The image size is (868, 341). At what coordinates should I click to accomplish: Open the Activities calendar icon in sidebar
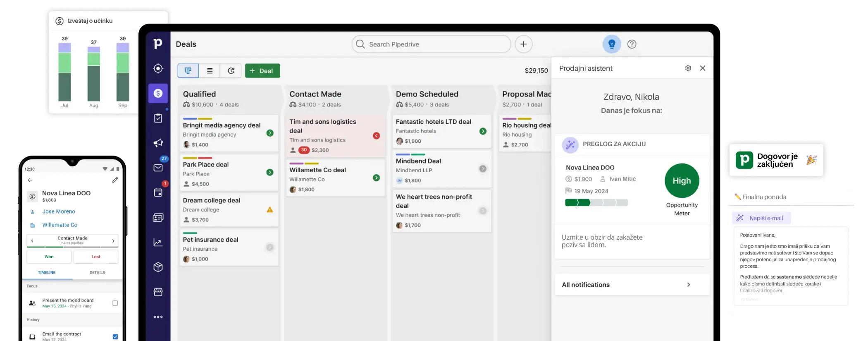point(158,192)
